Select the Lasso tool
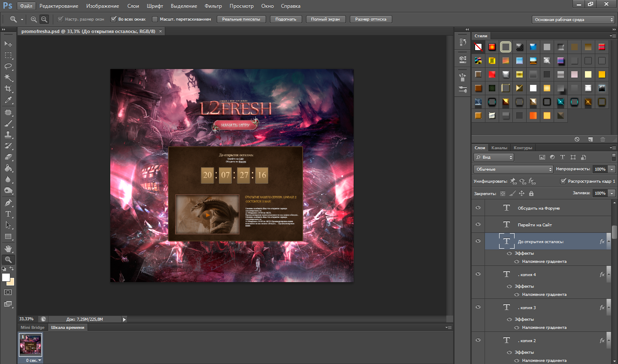 (x=8, y=66)
